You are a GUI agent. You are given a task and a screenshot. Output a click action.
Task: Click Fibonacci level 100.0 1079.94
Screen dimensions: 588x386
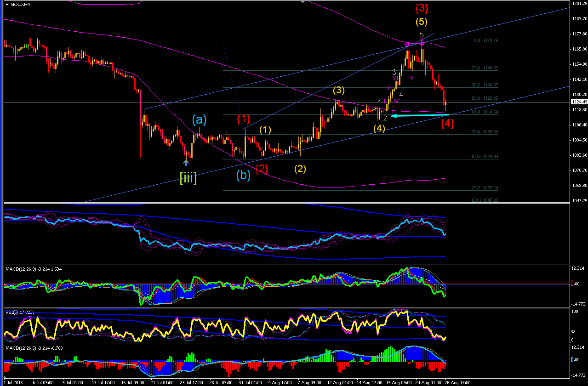[485, 157]
